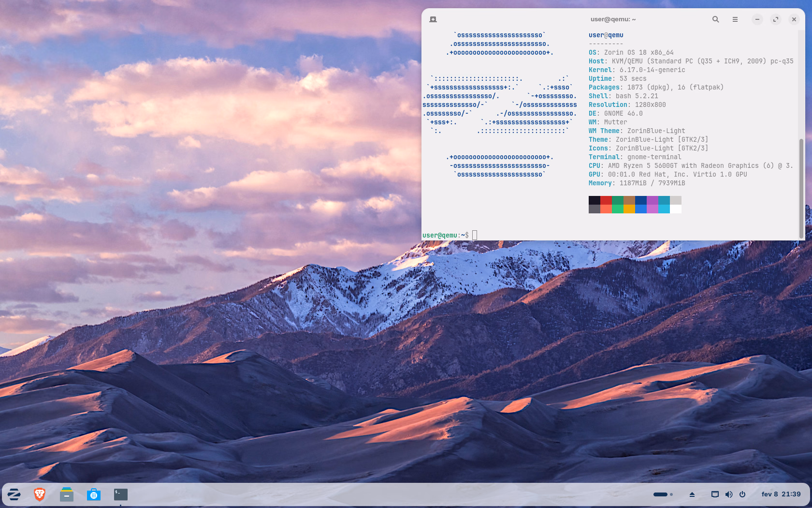Switch to the active workspace pill indicator
The height and width of the screenshot is (508, 812).
660,494
